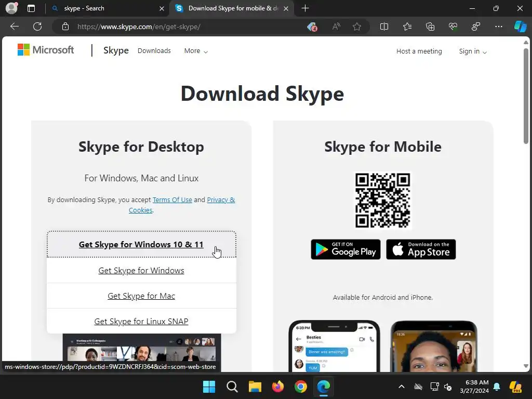Choose Get Skype for Linux SNAP option
This screenshot has width=532, height=399.
(141, 321)
